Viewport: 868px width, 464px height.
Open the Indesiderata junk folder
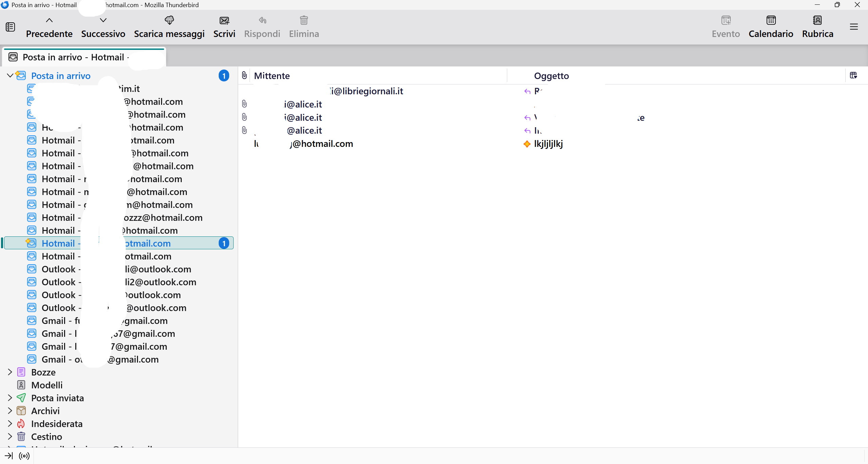tap(57, 424)
